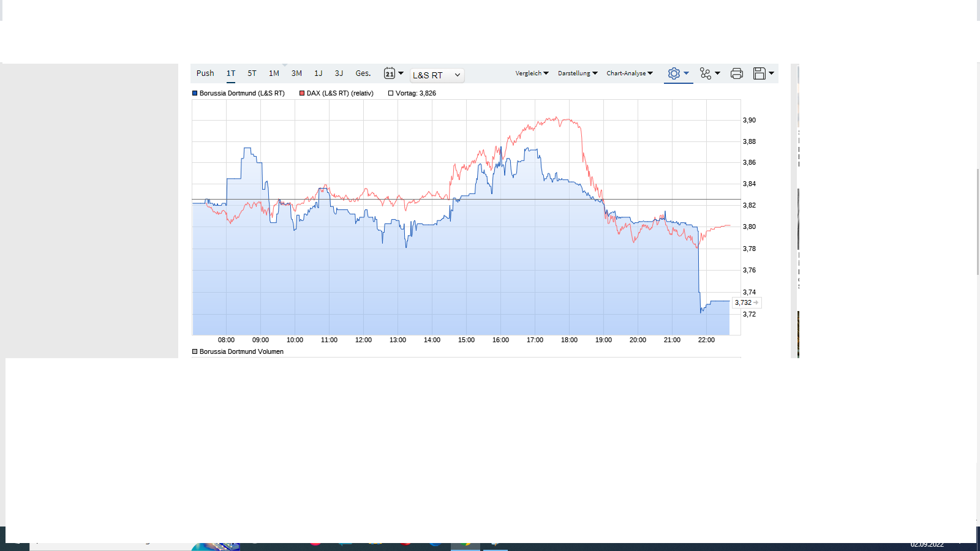Select the Ges. full history timeframe
980x551 pixels.
[x=363, y=73]
